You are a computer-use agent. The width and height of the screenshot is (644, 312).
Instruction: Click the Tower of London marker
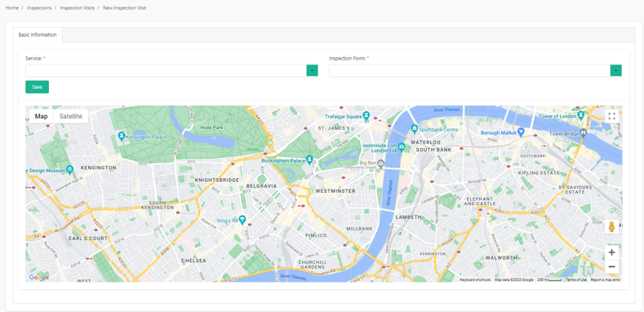coord(580,114)
